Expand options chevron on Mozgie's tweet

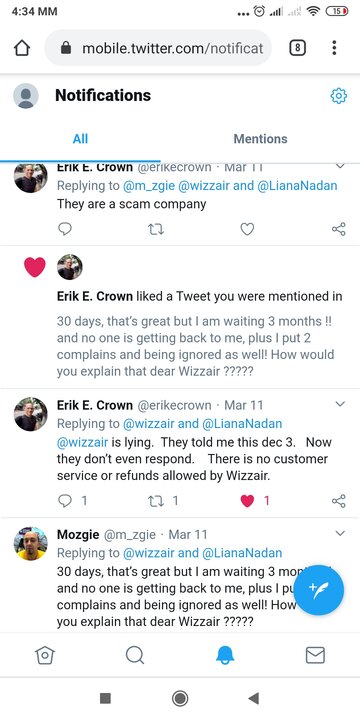pyautogui.click(x=340, y=534)
